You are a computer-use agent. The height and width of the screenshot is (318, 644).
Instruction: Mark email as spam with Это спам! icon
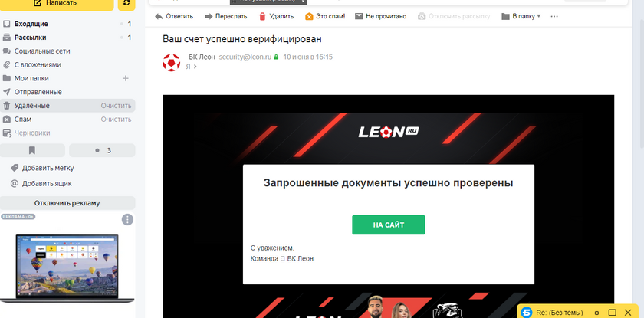[x=309, y=16]
